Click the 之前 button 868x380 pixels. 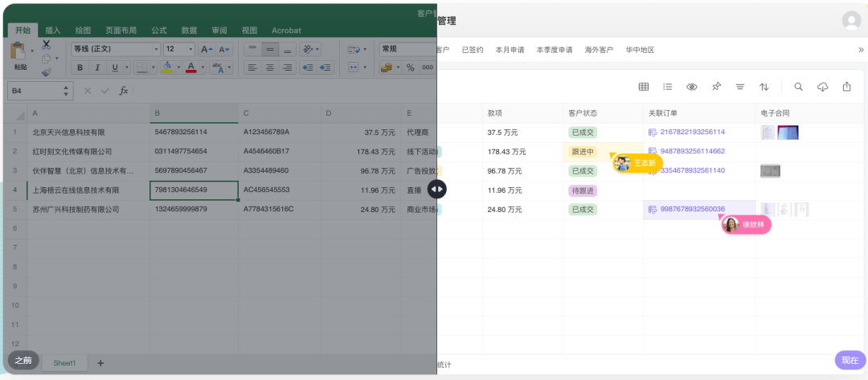pyautogui.click(x=23, y=360)
